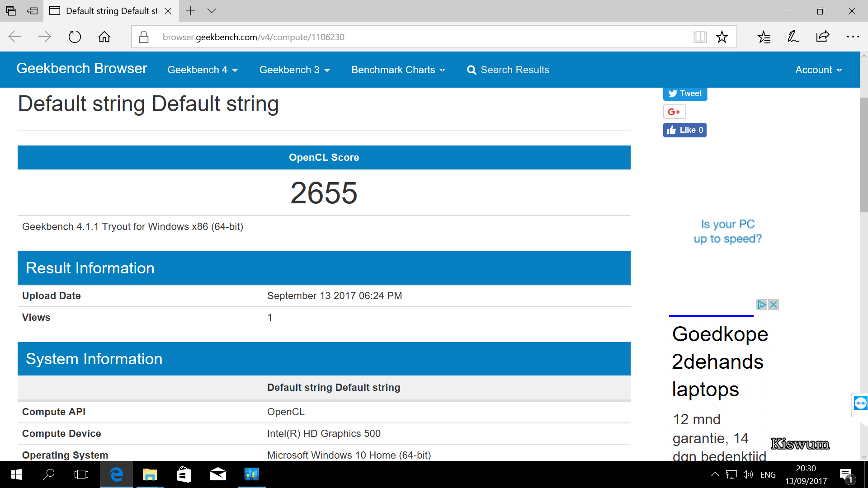Expand the Account menu
This screenshot has width=868, height=488.
coord(819,70)
